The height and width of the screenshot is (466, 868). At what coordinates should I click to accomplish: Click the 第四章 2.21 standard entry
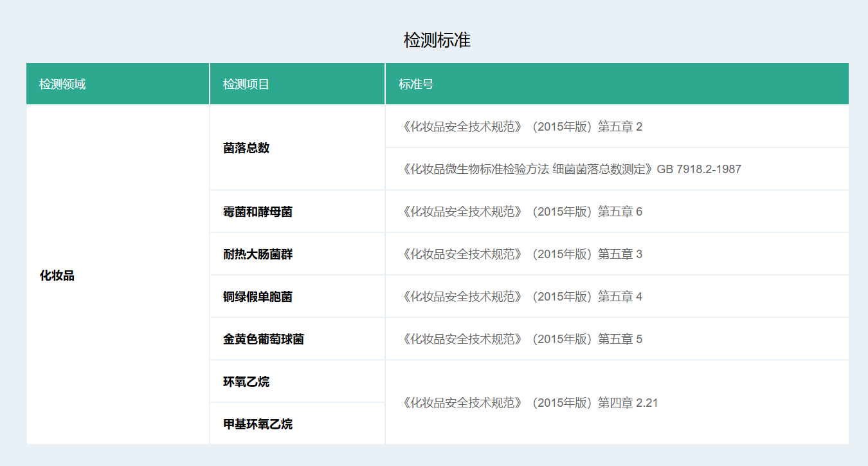[529, 403]
